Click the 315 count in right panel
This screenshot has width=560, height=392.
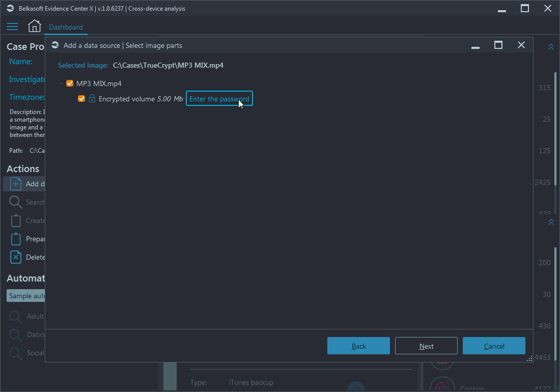(x=545, y=88)
